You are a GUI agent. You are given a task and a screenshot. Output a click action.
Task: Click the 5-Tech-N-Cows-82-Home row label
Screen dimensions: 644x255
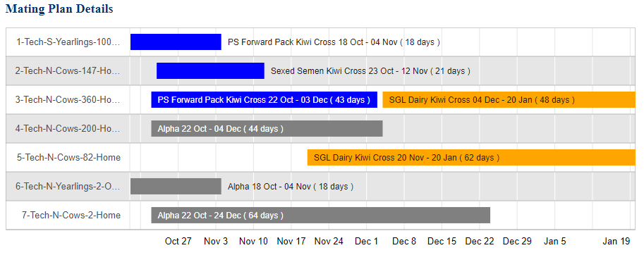click(68, 157)
